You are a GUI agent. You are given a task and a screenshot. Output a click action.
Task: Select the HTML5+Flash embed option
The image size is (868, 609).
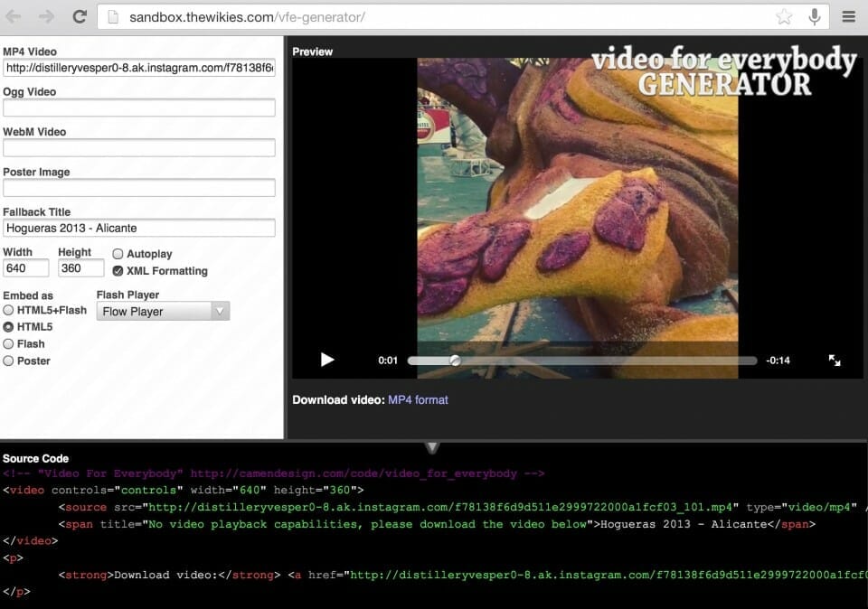(x=9, y=310)
